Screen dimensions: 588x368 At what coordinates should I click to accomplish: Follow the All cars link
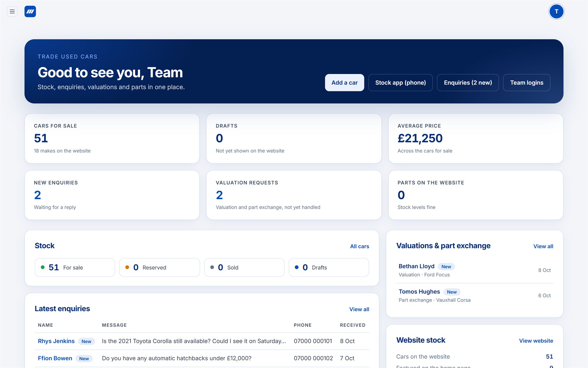pyautogui.click(x=360, y=246)
